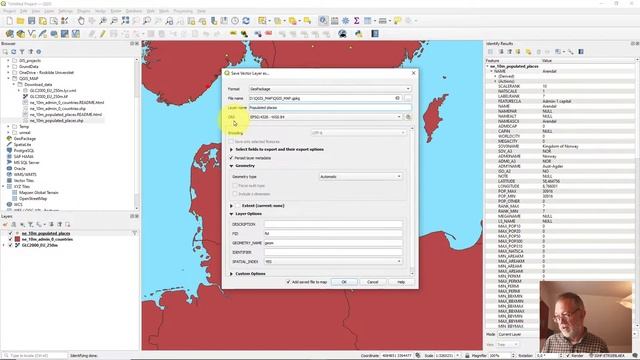Click the Refresh map icon
The height and width of the screenshot is (360, 640).
(x=246, y=21)
